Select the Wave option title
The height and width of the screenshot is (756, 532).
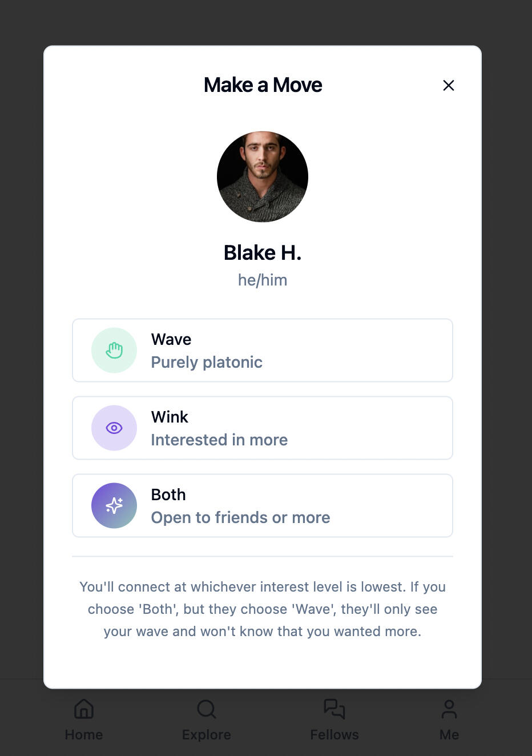pos(171,339)
